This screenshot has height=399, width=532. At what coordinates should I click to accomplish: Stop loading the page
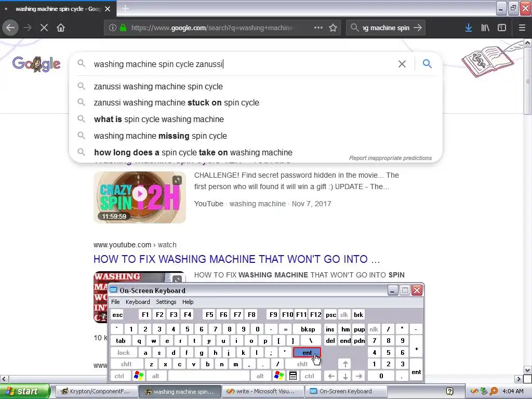[44, 28]
